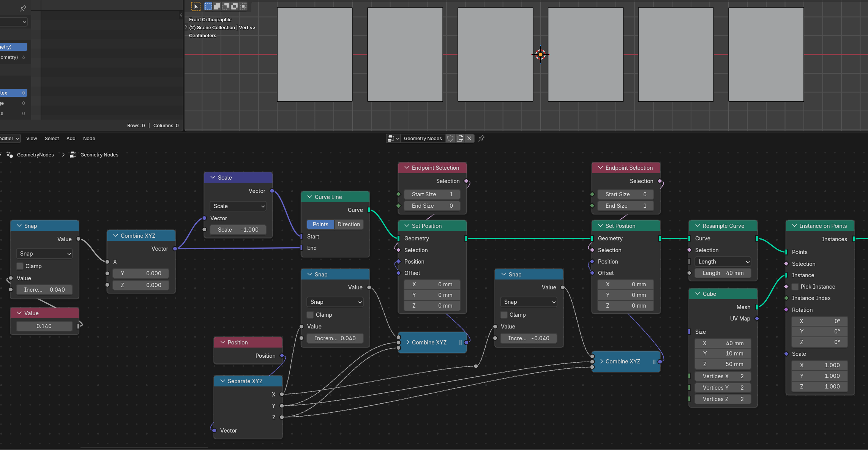This screenshot has width=868, height=450.
Task: Open Length mode dropdown in Resample Curve
Action: click(723, 262)
